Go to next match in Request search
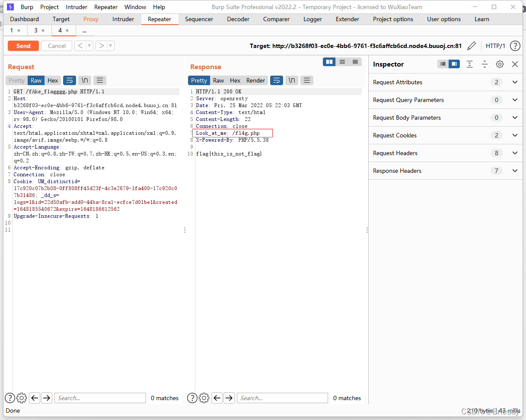 (x=47, y=398)
